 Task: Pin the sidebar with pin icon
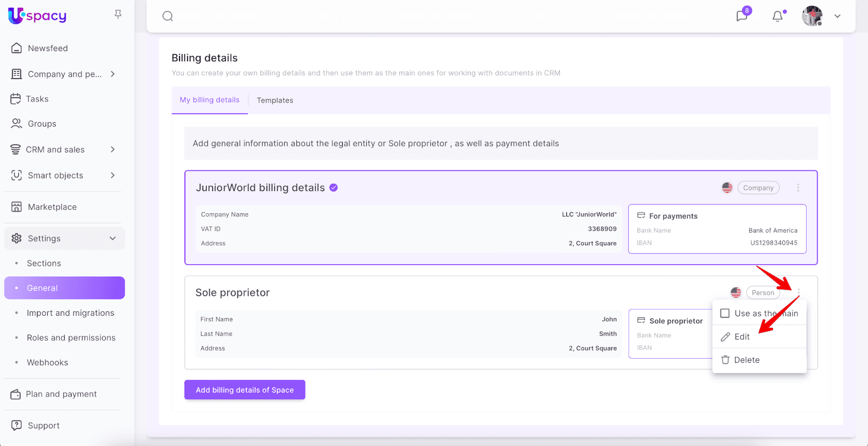(118, 15)
